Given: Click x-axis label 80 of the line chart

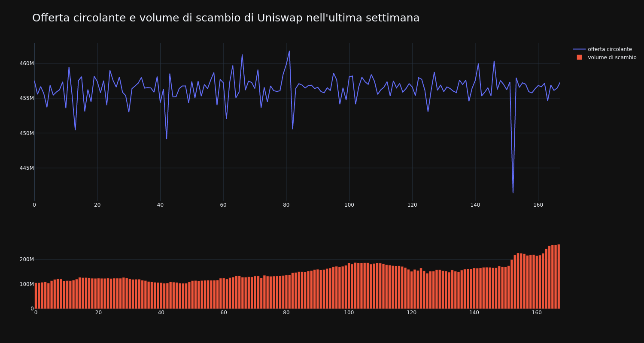Looking at the screenshot, I should point(286,205).
